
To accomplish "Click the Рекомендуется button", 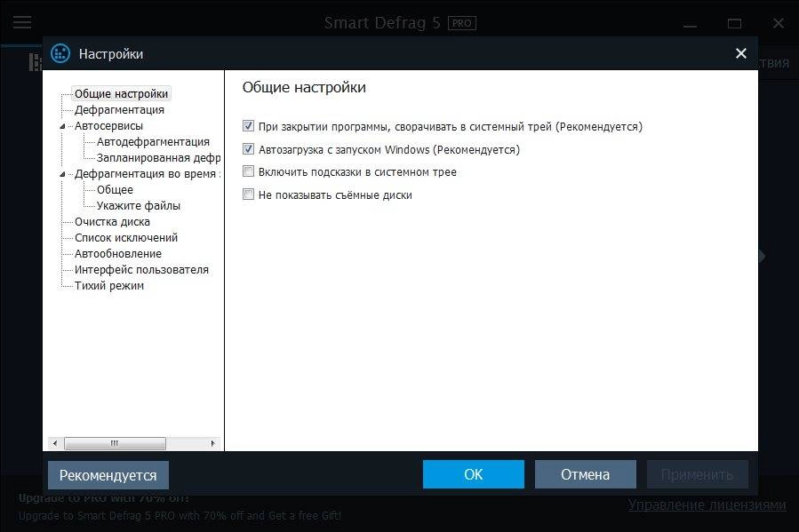I will 108,475.
